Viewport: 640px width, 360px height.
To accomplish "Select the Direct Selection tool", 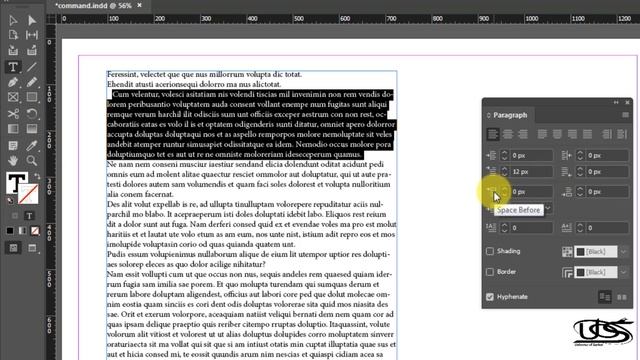I will pos(31,20).
